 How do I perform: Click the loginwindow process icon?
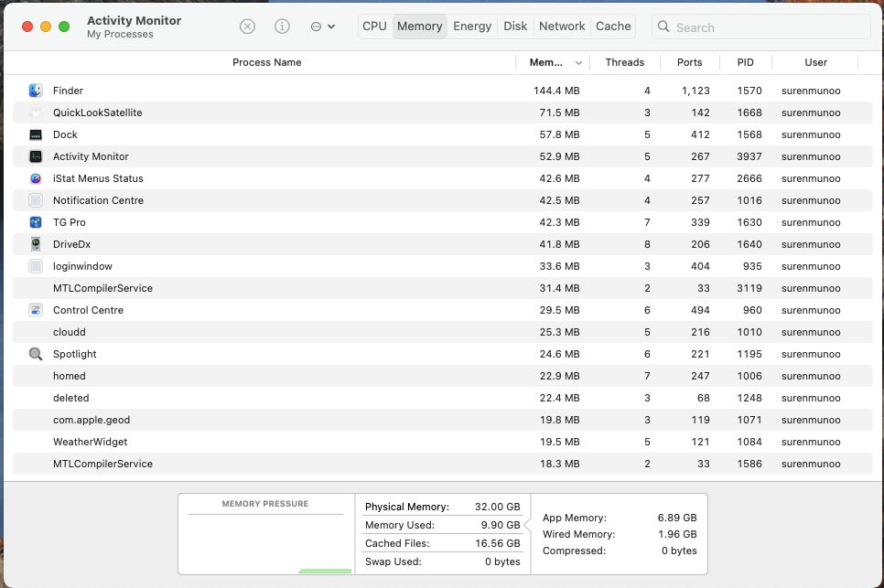coord(36,266)
